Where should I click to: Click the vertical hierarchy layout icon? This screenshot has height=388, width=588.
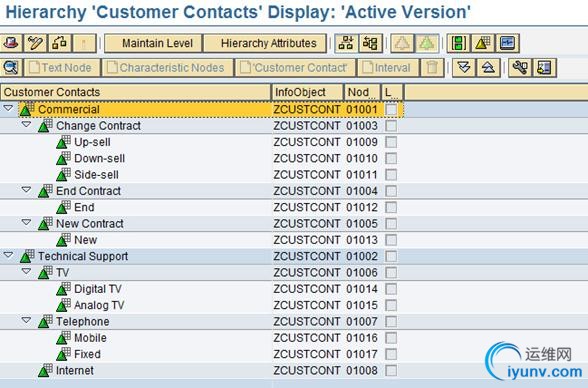click(346, 43)
